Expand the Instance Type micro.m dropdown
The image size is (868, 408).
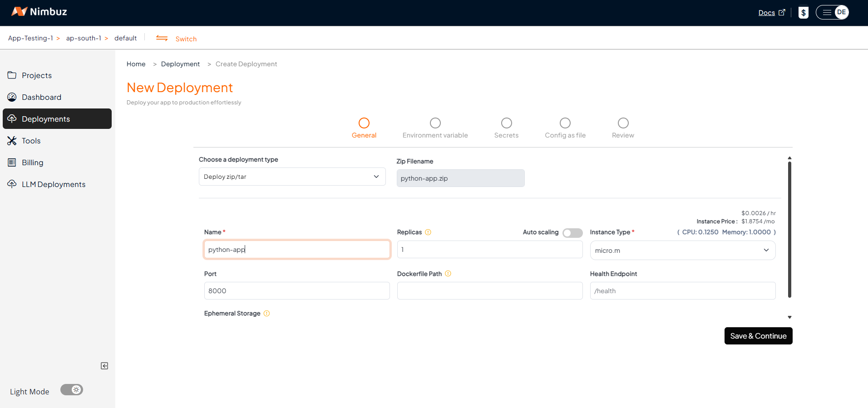click(682, 251)
